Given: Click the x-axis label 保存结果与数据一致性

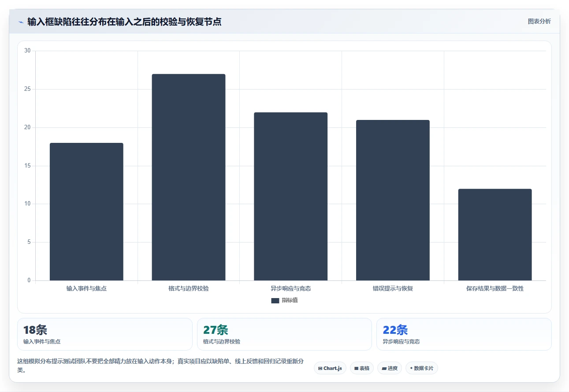Looking at the screenshot, I should (495, 289).
